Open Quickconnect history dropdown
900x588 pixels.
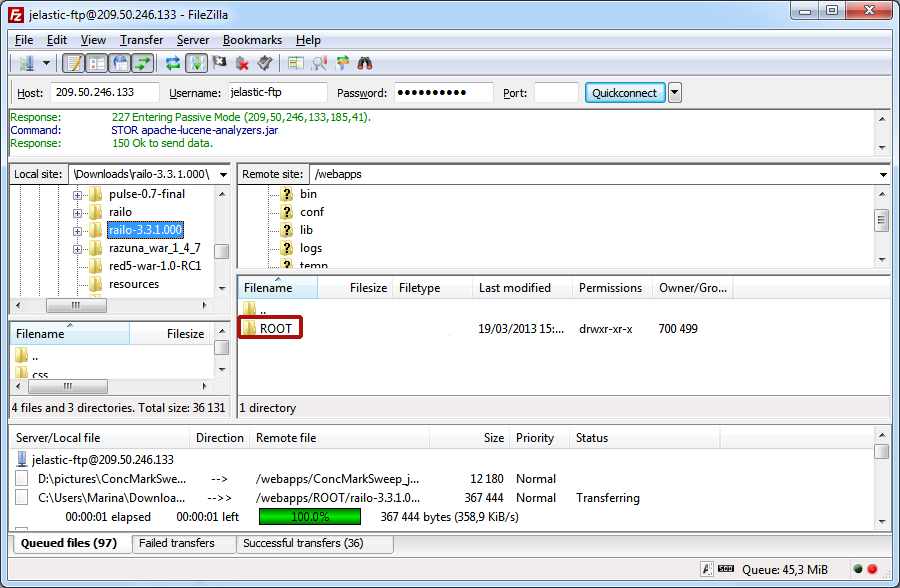675,92
